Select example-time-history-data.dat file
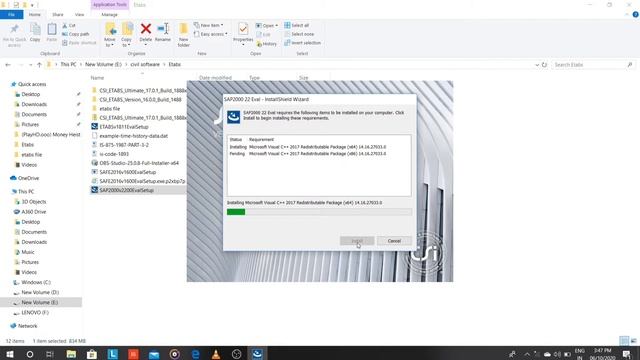 point(133,136)
